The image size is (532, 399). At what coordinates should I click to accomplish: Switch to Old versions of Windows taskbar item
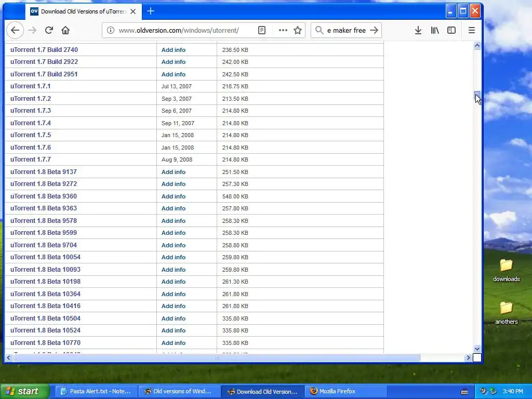pos(178,391)
